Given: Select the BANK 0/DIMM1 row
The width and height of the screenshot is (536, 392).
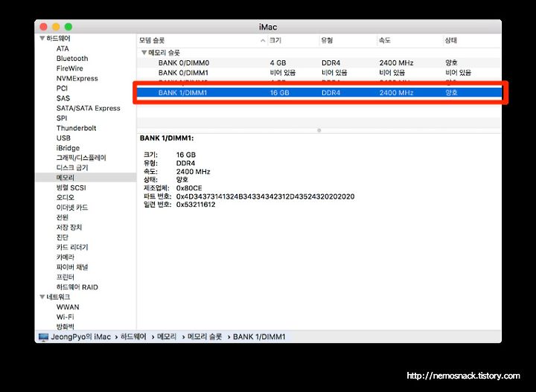Looking at the screenshot, I should (x=319, y=73).
